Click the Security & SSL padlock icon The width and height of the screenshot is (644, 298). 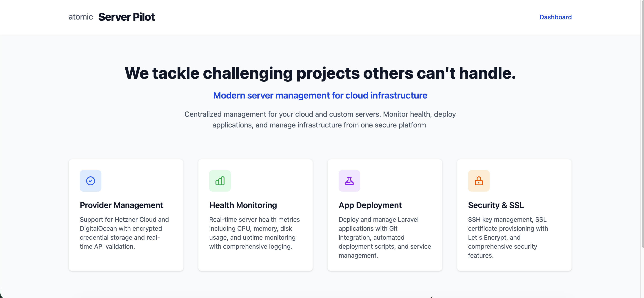click(x=478, y=181)
